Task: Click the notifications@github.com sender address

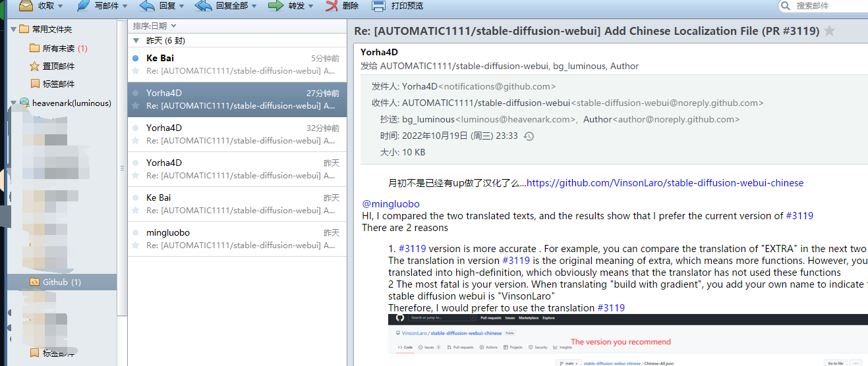Action: click(x=497, y=86)
